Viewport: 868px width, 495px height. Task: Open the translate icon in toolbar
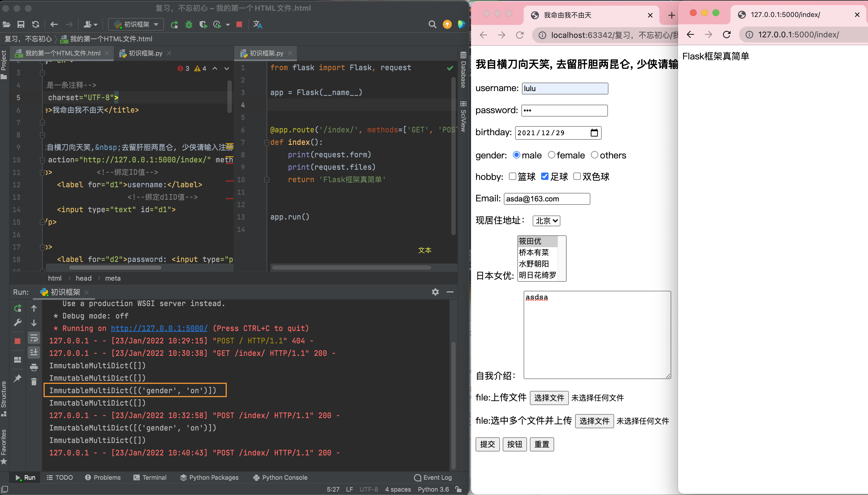(258, 25)
